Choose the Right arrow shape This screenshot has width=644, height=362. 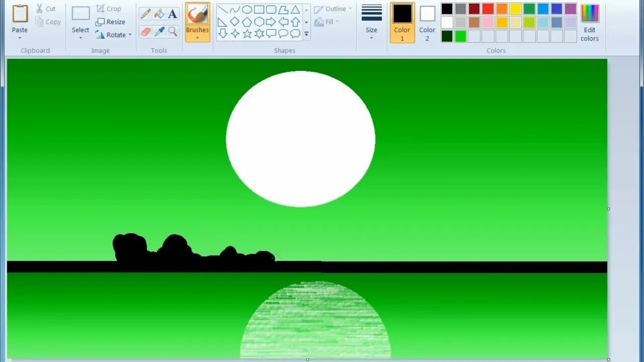pyautogui.click(x=271, y=22)
